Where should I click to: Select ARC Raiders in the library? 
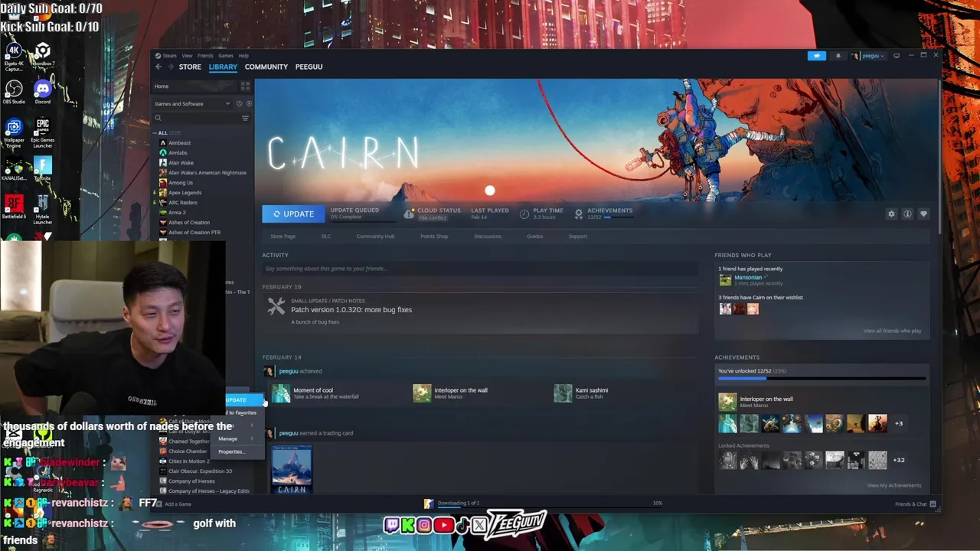[182, 203]
